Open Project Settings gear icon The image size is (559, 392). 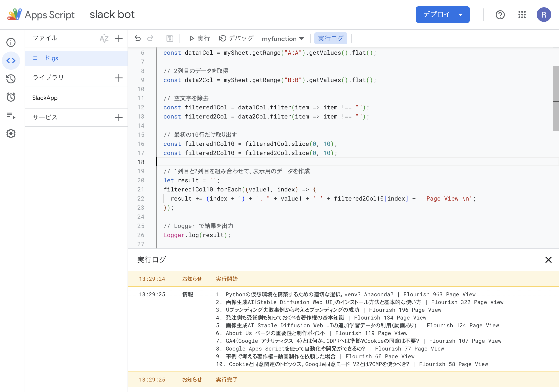pos(11,134)
